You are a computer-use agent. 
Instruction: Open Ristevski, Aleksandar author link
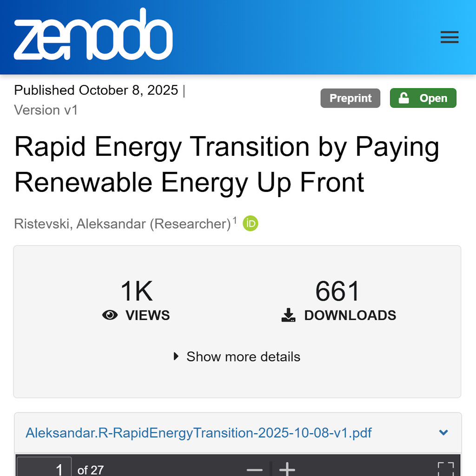122,224
